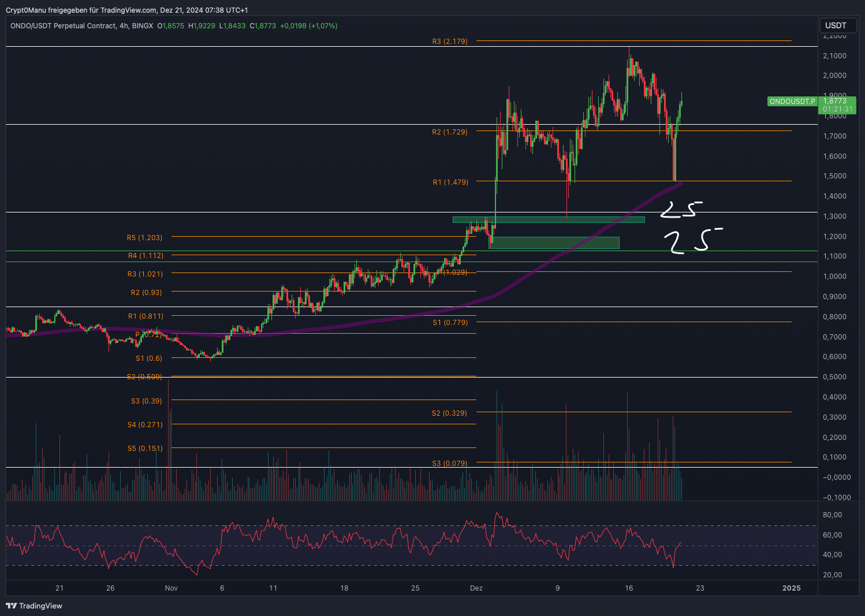
Task: Select the larger lower green rectangle zone
Action: [554, 243]
